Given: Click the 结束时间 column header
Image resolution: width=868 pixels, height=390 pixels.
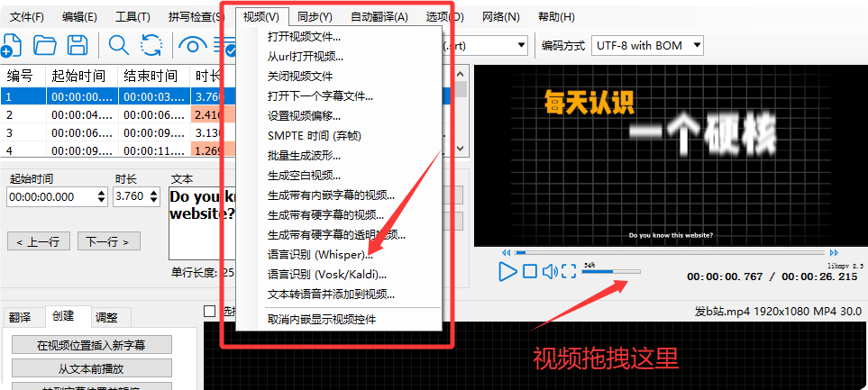Looking at the screenshot, I should click(x=154, y=76).
